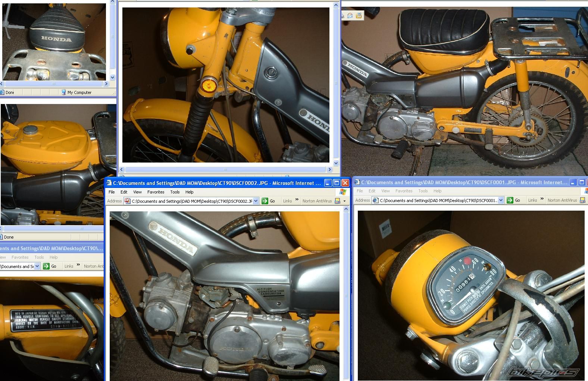Close the DSCF0002 window
Image resolution: width=588 pixels, height=381 pixels.
(x=345, y=183)
